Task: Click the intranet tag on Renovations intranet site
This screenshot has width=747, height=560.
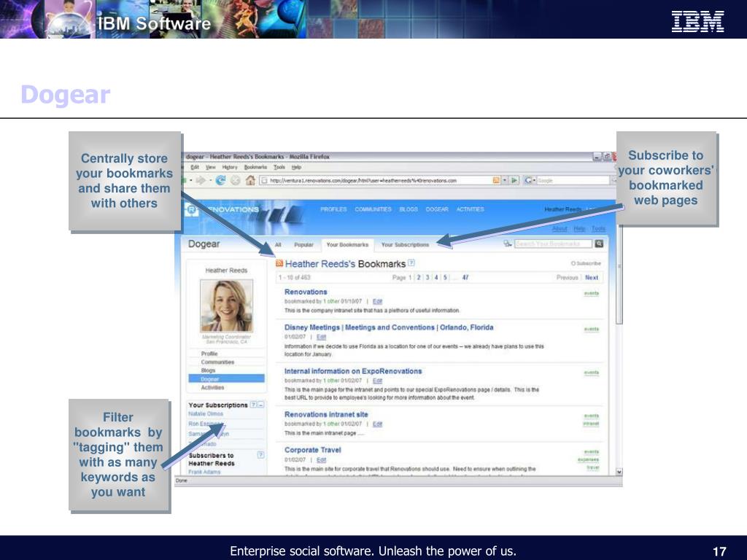Action: point(591,424)
